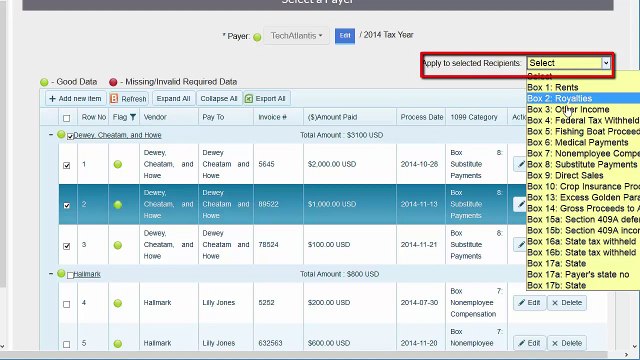Image resolution: width=640 pixels, height=360 pixels.
Task: Collapse the Dewey, Cheatam, and Howe group
Action: [51, 134]
